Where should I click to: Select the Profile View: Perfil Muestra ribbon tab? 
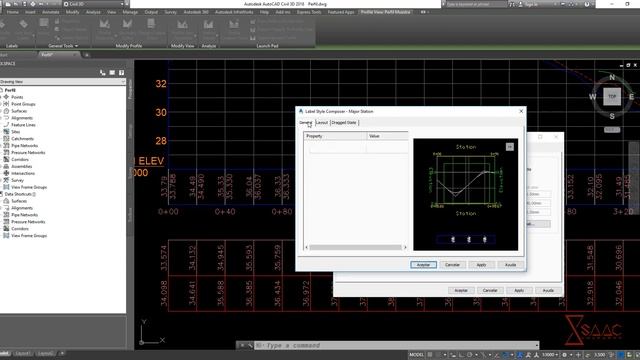tap(385, 12)
